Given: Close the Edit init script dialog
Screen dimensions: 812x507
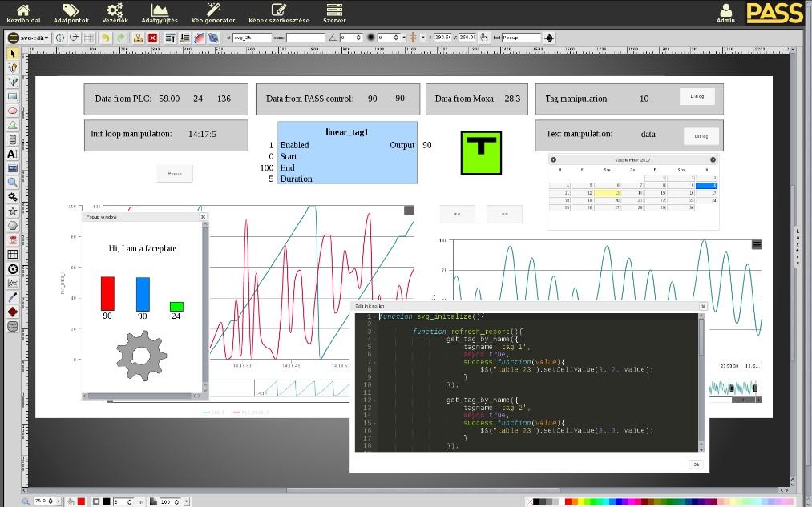Looking at the screenshot, I should [x=703, y=306].
